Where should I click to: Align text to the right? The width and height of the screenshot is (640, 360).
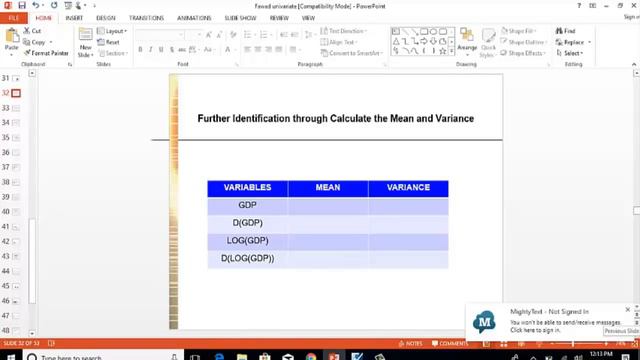coord(268,49)
